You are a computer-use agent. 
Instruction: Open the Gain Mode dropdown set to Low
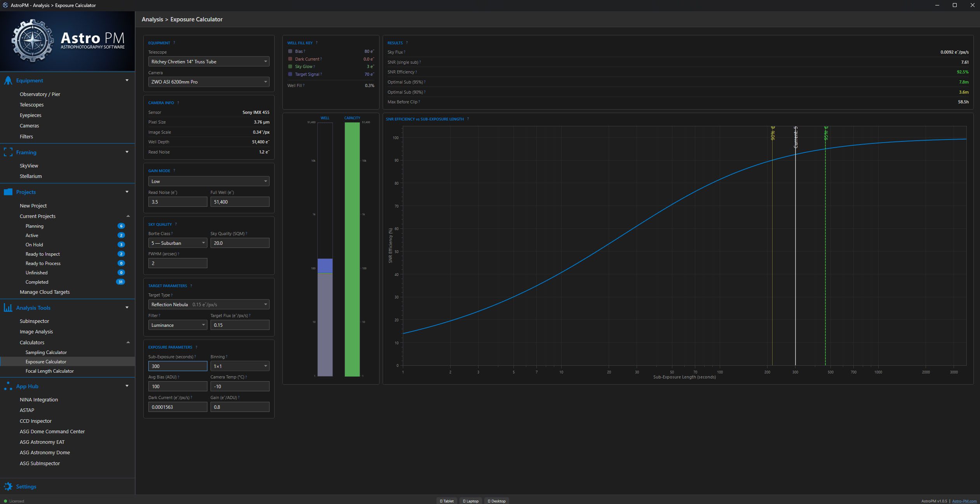pos(209,181)
